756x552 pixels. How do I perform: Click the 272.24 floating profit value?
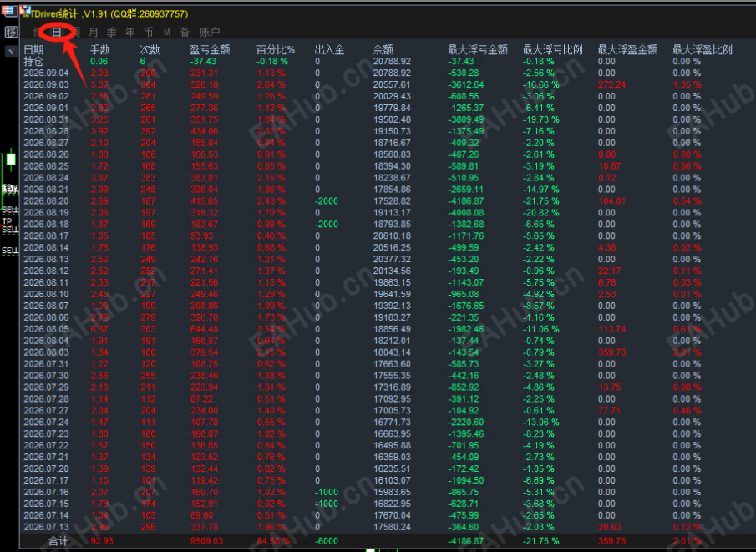tap(611, 85)
